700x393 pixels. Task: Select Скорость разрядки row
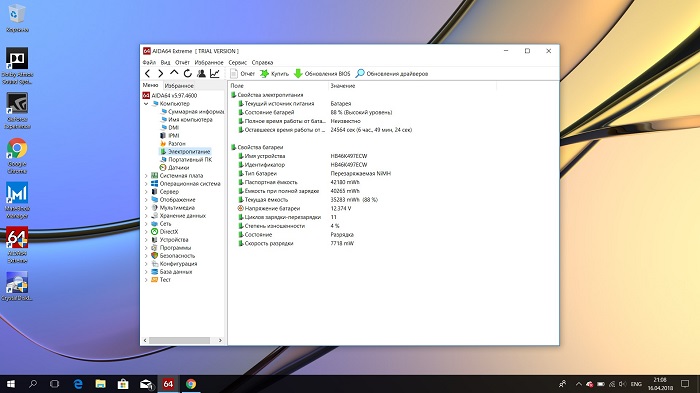(296, 243)
